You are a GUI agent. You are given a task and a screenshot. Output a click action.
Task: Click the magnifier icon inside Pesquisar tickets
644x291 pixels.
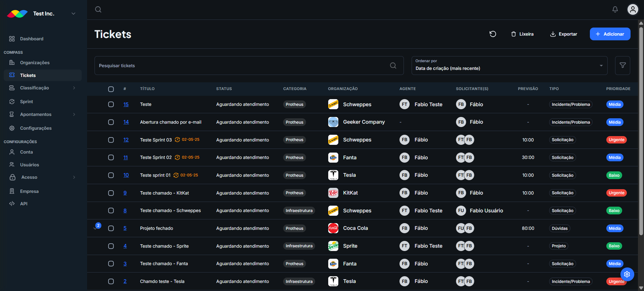click(x=393, y=66)
